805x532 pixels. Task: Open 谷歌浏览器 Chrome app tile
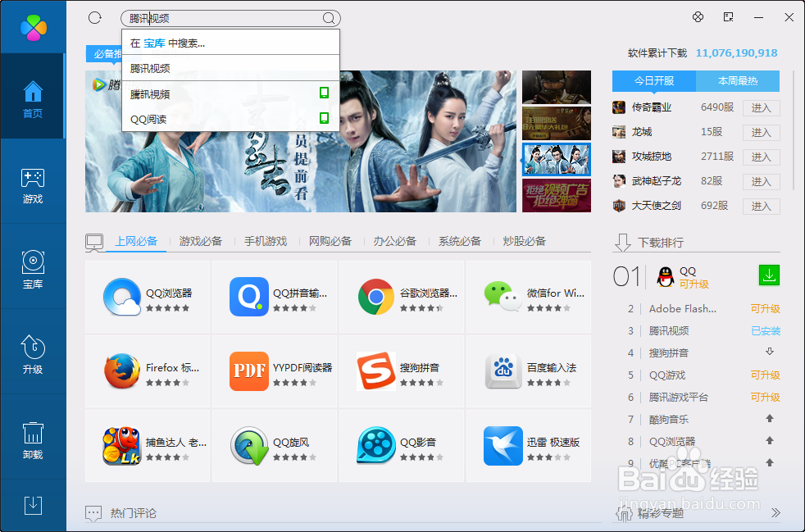point(402,297)
